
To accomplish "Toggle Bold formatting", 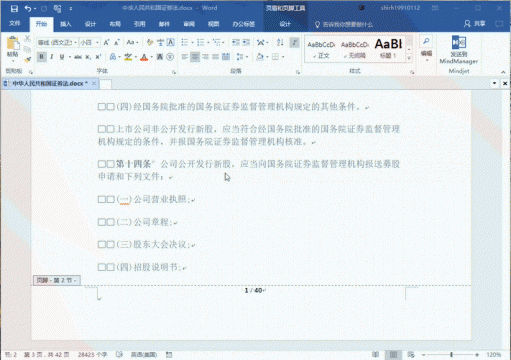I will click(x=41, y=57).
